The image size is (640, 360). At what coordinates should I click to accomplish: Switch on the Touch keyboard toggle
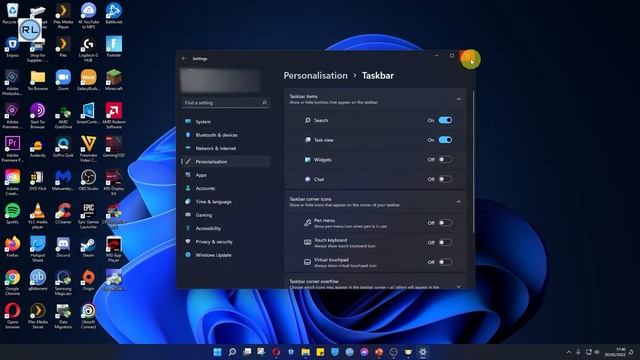click(x=445, y=242)
